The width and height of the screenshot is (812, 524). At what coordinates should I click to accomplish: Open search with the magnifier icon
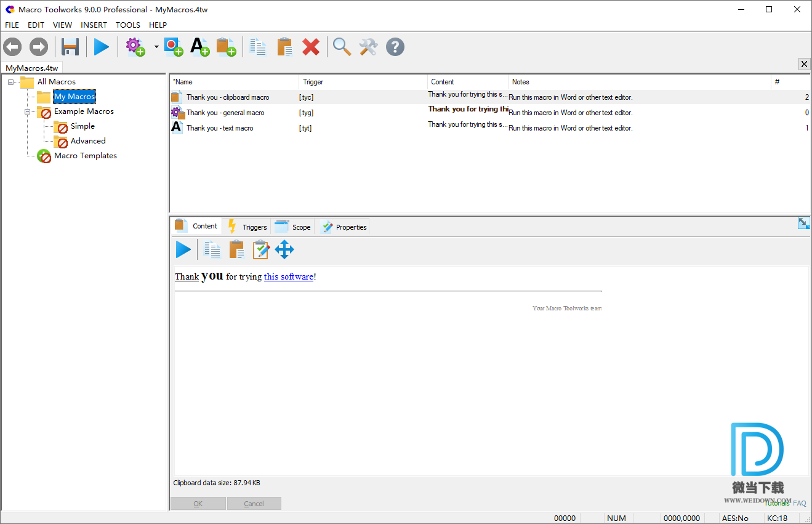pos(342,47)
